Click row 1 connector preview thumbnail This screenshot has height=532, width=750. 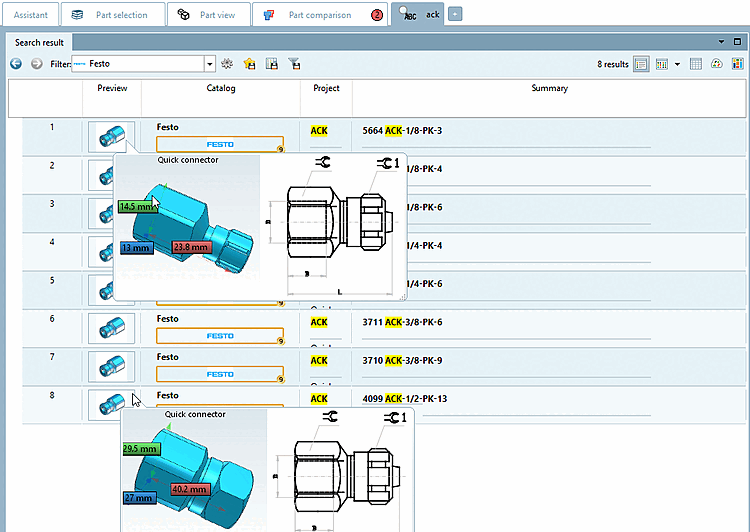click(111, 137)
